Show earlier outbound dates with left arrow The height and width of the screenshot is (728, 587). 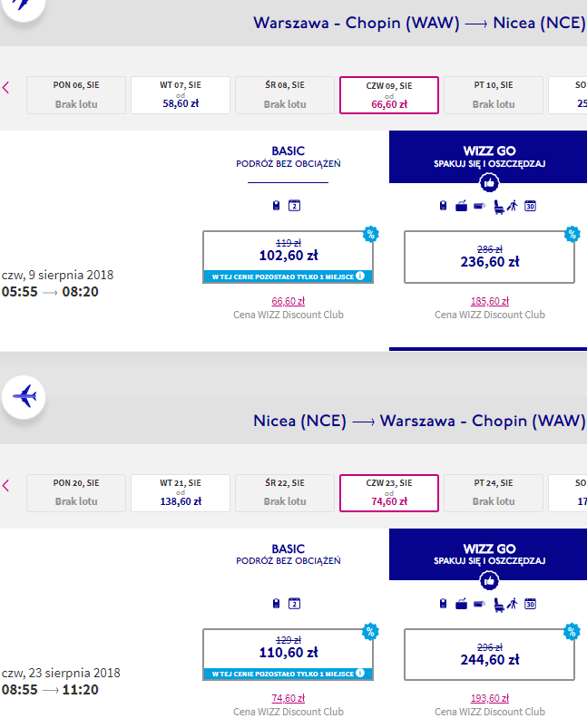(x=6, y=87)
